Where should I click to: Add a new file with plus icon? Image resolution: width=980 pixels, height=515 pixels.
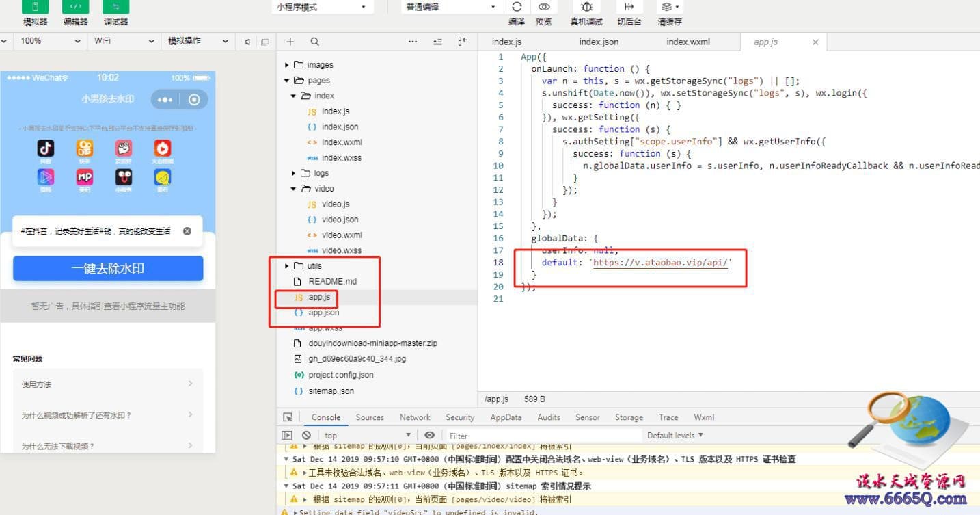(x=290, y=42)
